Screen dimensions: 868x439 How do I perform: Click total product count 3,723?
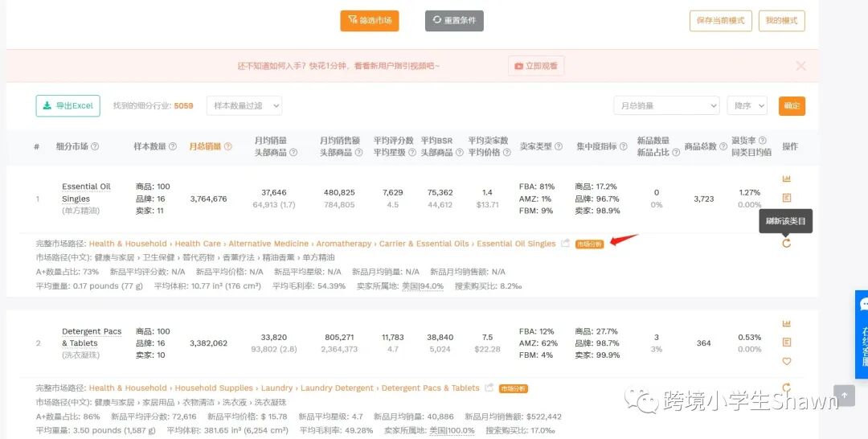703,199
